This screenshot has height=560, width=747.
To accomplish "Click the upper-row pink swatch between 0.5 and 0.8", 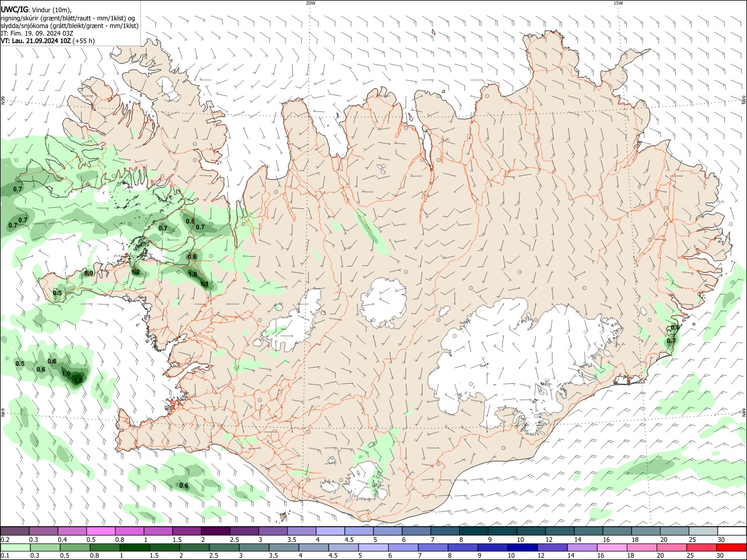I will [100, 531].
